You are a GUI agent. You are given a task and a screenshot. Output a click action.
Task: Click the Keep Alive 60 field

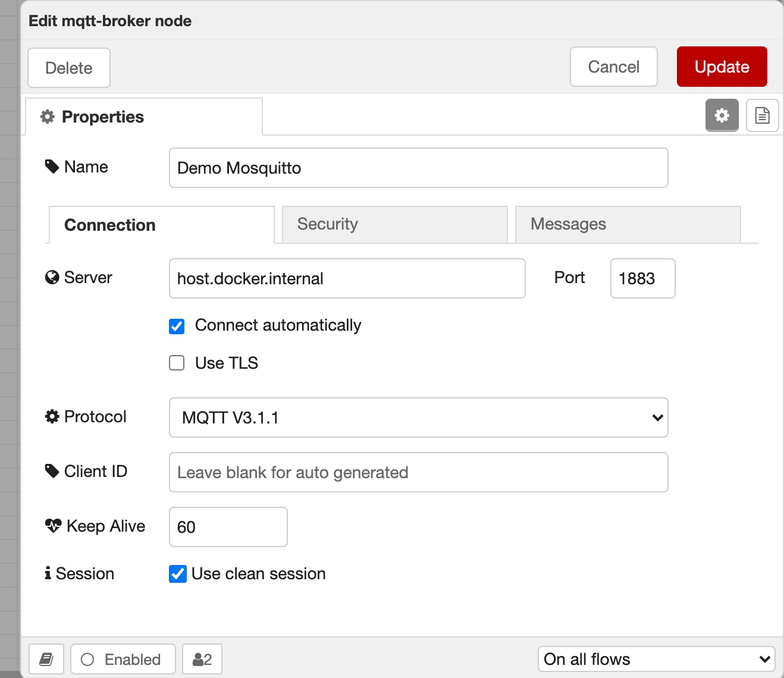coord(228,527)
